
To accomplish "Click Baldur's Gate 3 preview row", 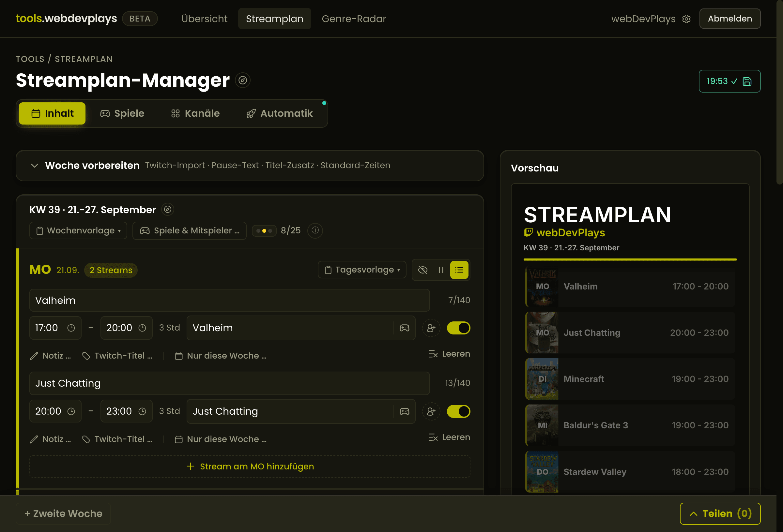I will tap(630, 425).
